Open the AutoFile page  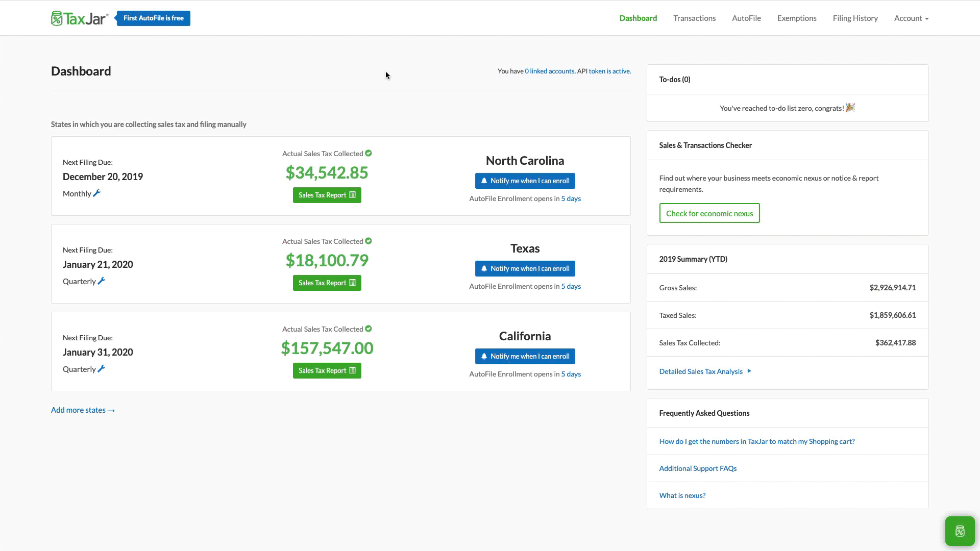point(746,18)
